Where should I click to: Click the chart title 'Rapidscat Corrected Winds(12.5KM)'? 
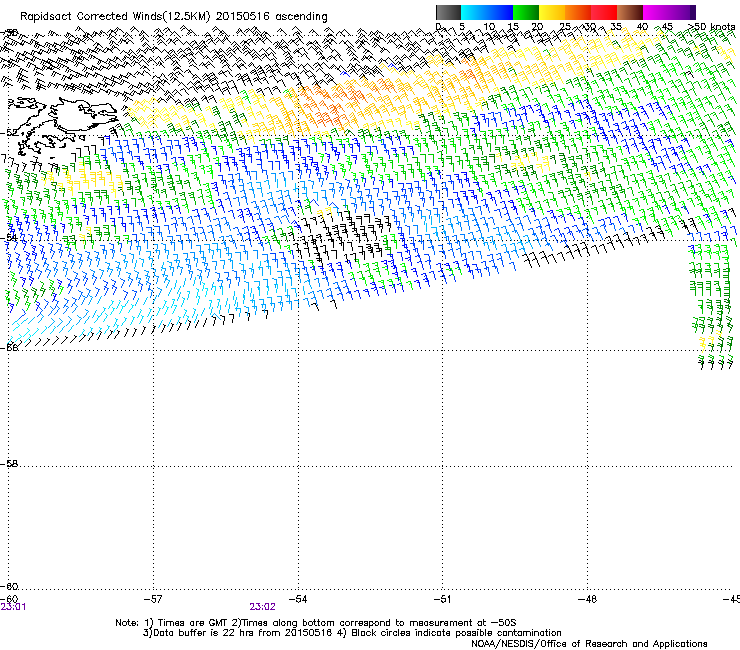point(115,17)
